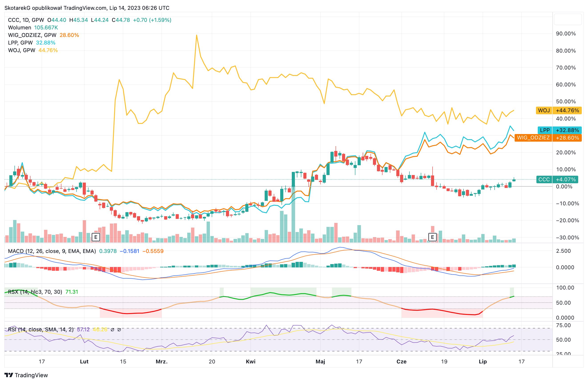Click the 'Maj' date label on time axis
Screen dimensions: 588x383
[320, 361]
